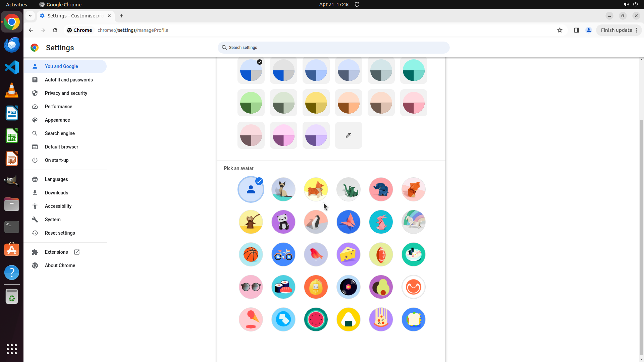This screenshot has width=644, height=362.
Task: Click the profile avatar toolbar icon
Action: (x=588, y=30)
